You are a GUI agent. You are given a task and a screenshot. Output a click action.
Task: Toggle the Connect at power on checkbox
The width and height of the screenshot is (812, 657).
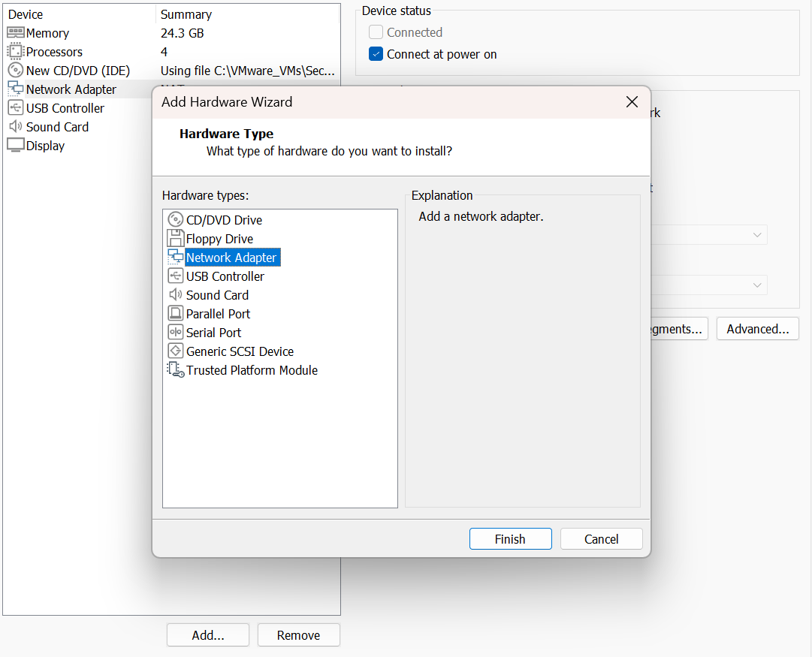[376, 54]
